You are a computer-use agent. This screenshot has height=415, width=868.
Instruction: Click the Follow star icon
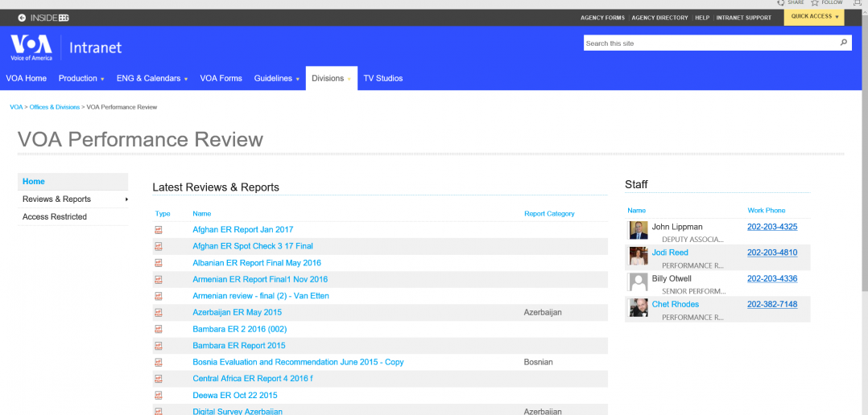(815, 2)
